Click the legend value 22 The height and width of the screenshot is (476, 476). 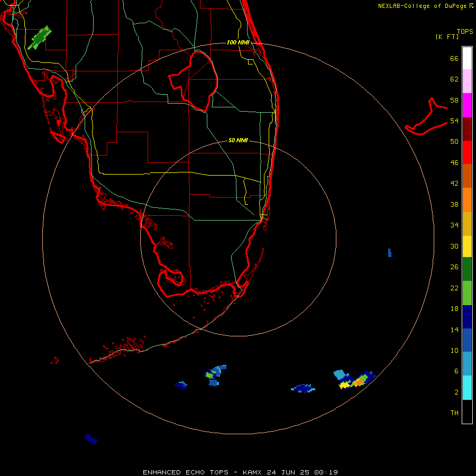(454, 288)
